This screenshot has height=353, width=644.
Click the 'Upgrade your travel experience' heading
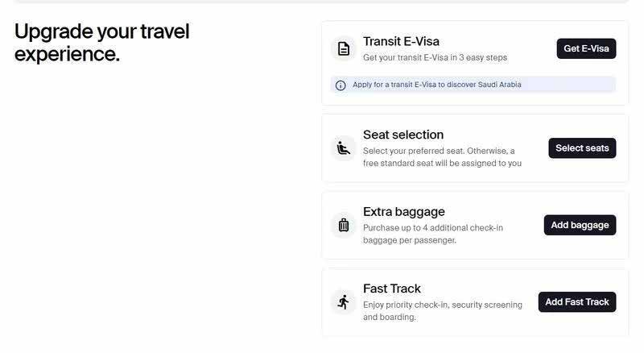[x=101, y=43]
